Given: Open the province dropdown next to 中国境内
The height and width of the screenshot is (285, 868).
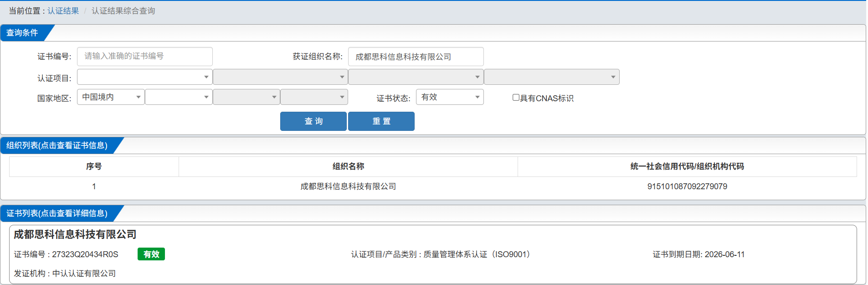Looking at the screenshot, I should tap(179, 97).
